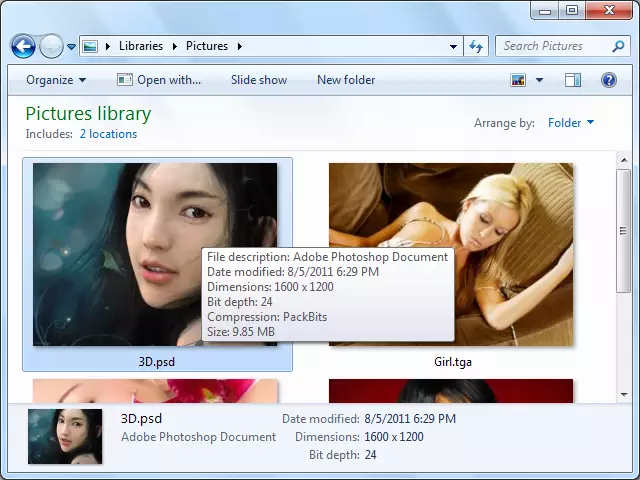Click the magnifier search icon

(x=618, y=46)
